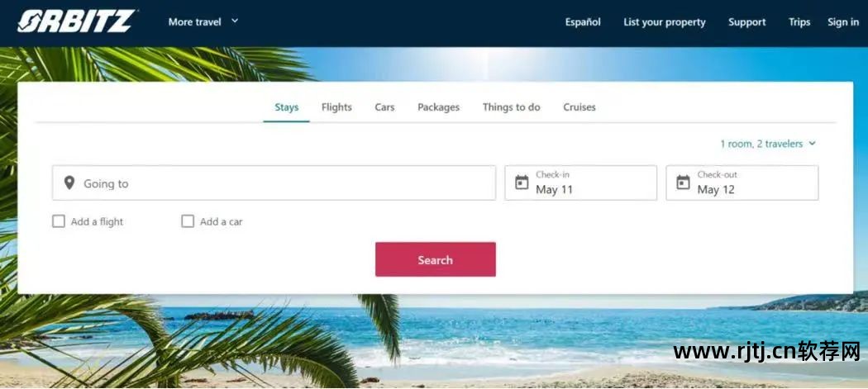Screen dimensions: 868x389
Task: Click the Going to destination field
Action: [274, 183]
